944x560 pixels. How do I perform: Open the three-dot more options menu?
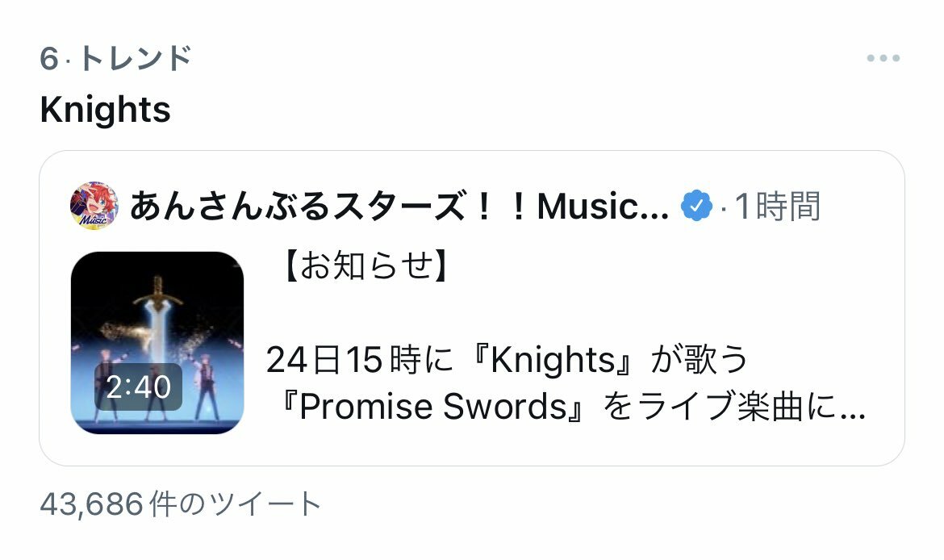(883, 58)
